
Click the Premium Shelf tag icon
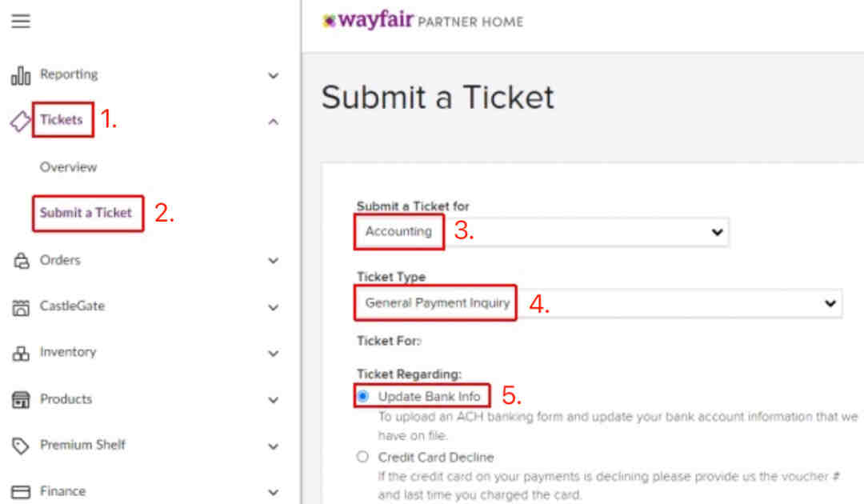coord(22,446)
